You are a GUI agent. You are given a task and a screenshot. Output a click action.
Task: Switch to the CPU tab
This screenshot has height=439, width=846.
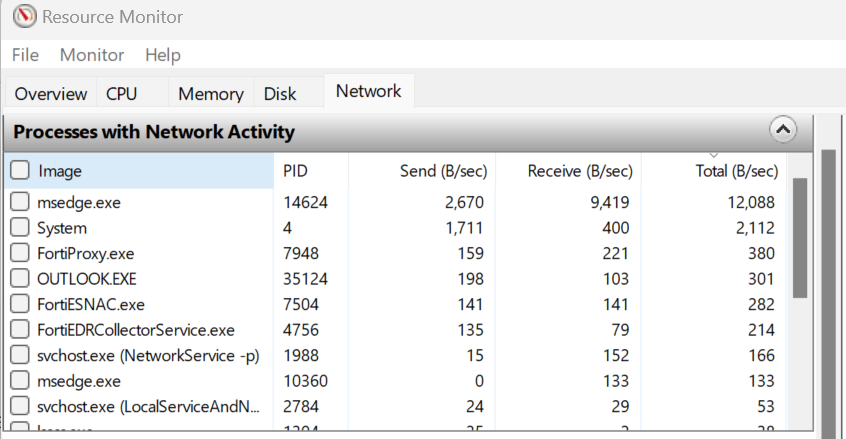pyautogui.click(x=122, y=94)
